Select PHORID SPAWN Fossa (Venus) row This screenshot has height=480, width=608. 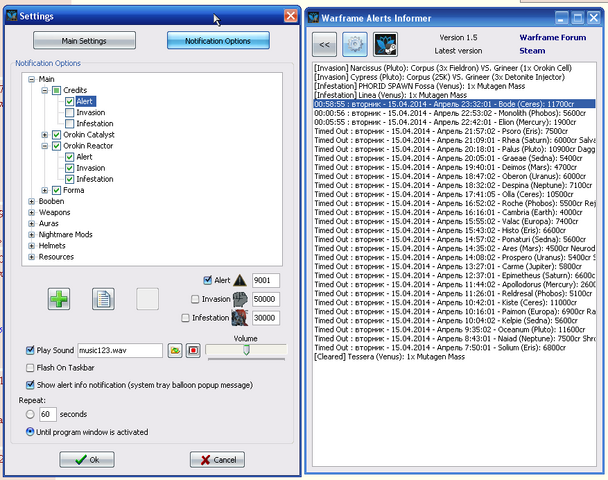pyautogui.click(x=454, y=86)
